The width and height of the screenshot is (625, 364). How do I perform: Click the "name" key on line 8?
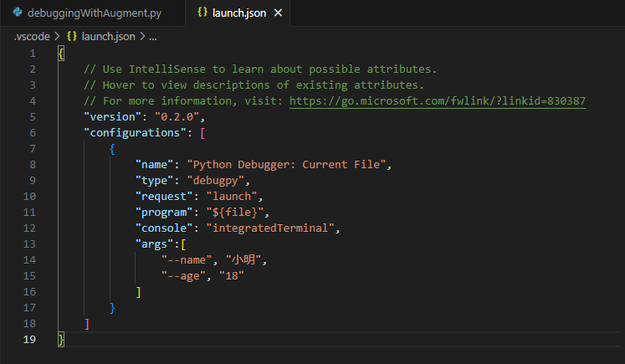point(154,165)
